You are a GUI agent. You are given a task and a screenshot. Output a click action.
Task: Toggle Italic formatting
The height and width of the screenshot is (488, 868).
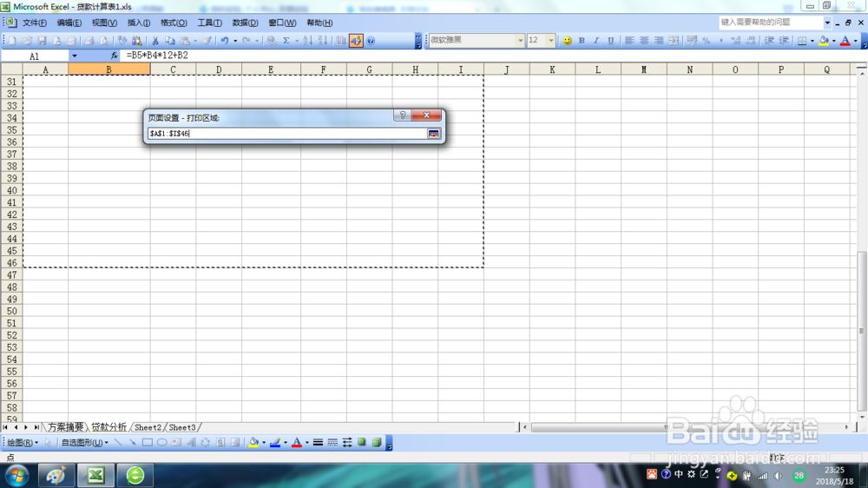click(596, 41)
